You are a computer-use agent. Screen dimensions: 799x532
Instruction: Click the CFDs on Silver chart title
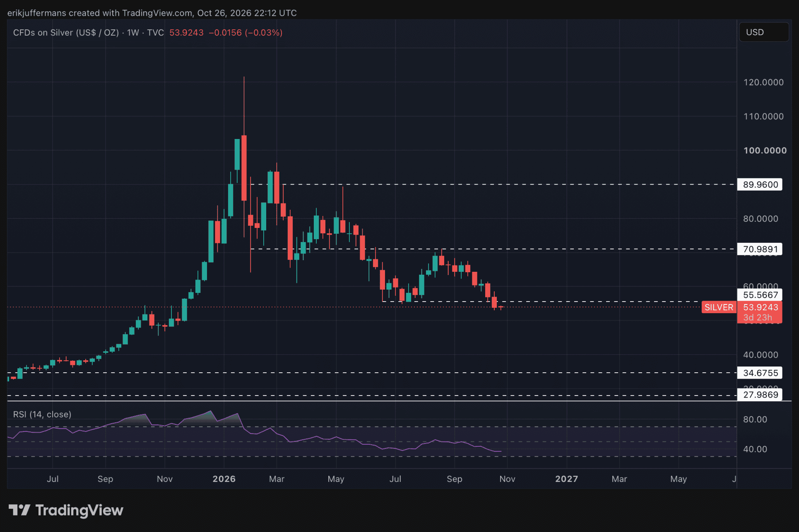point(66,33)
